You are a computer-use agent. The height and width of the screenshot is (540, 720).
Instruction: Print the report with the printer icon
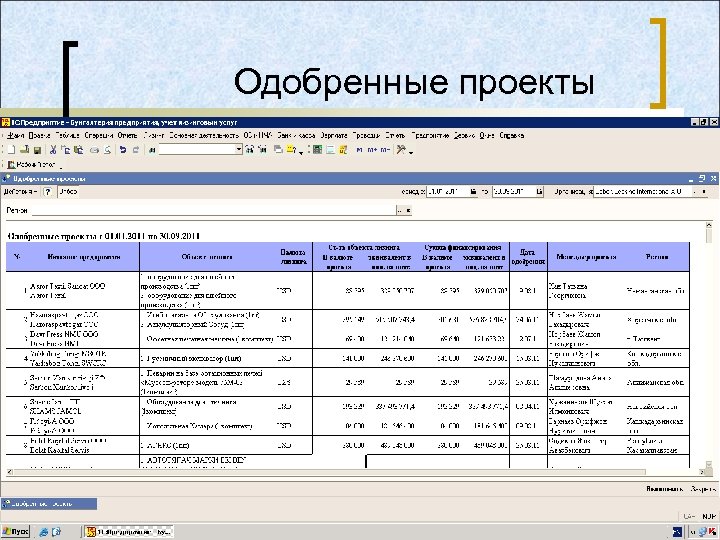coord(94,150)
